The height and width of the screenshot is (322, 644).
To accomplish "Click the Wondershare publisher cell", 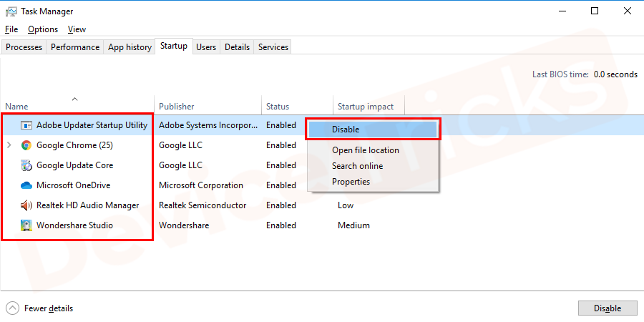I will tap(184, 225).
